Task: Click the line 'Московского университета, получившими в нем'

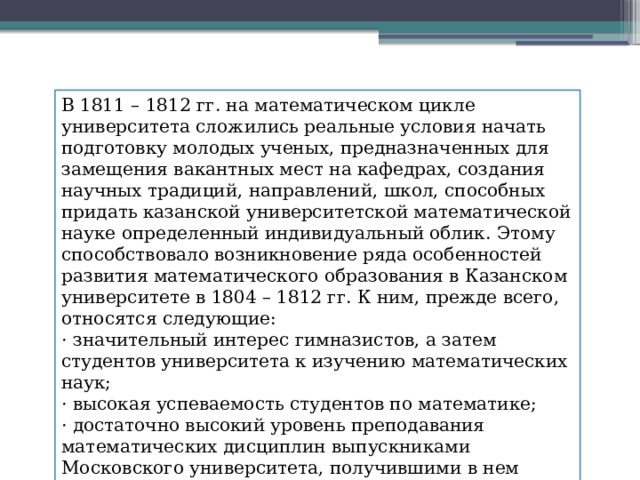Action: pyautogui.click(x=290, y=468)
